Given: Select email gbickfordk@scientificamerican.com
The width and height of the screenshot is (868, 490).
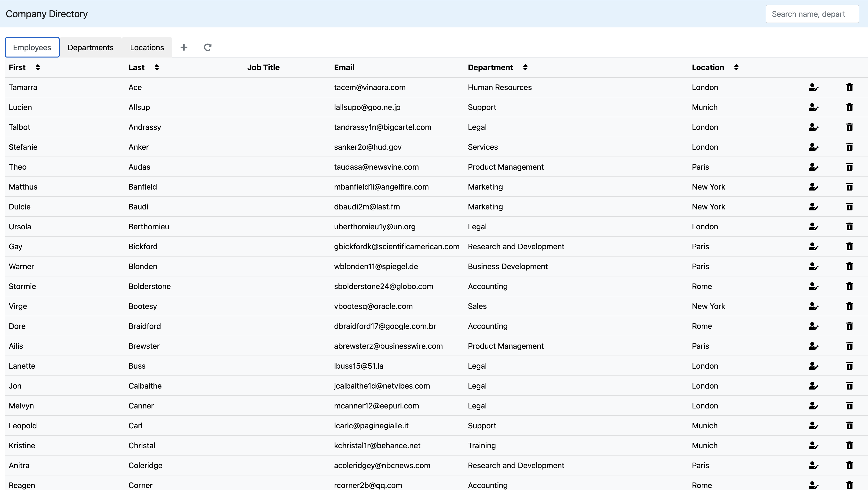Looking at the screenshot, I should [x=397, y=247].
